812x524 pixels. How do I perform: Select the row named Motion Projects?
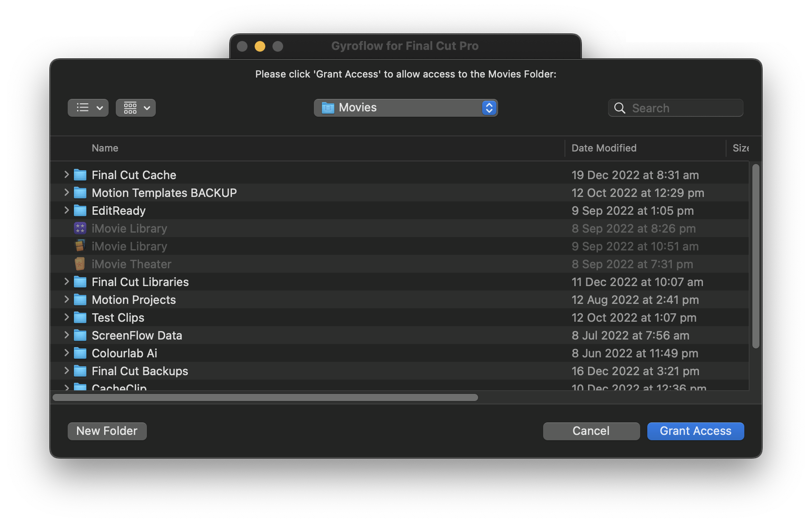[x=399, y=299]
